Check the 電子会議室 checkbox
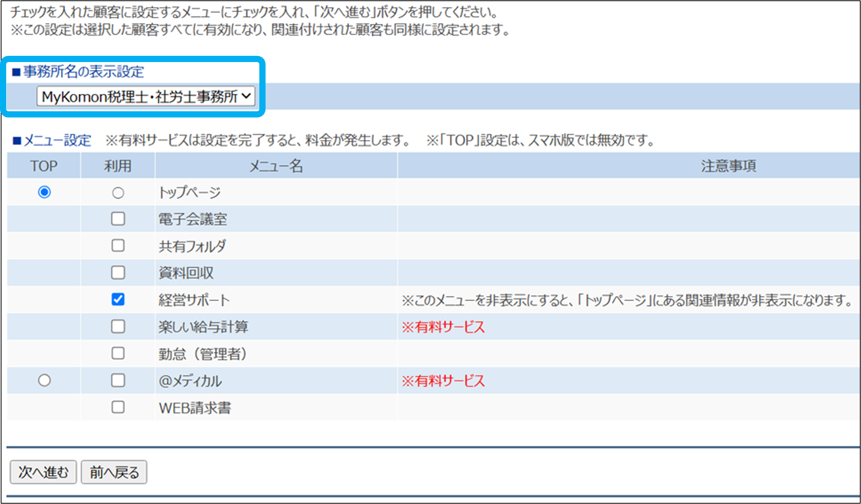Screen dimensions: 861x504 pos(118,219)
